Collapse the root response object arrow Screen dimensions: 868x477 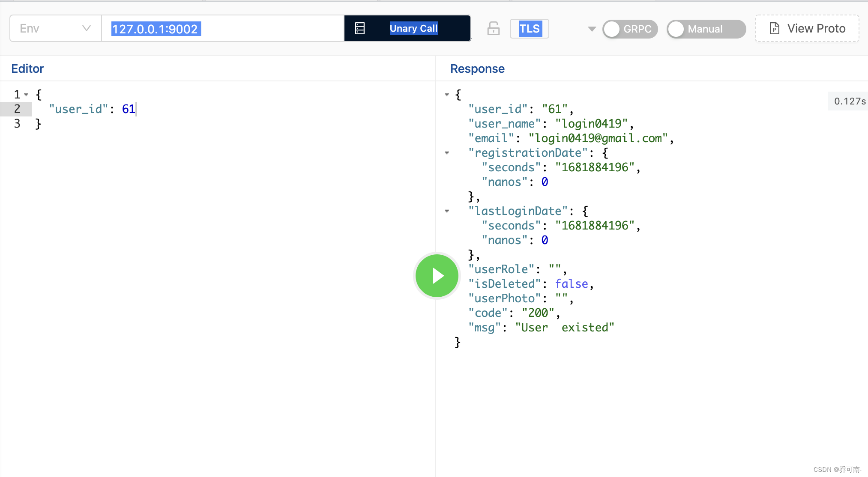447,95
